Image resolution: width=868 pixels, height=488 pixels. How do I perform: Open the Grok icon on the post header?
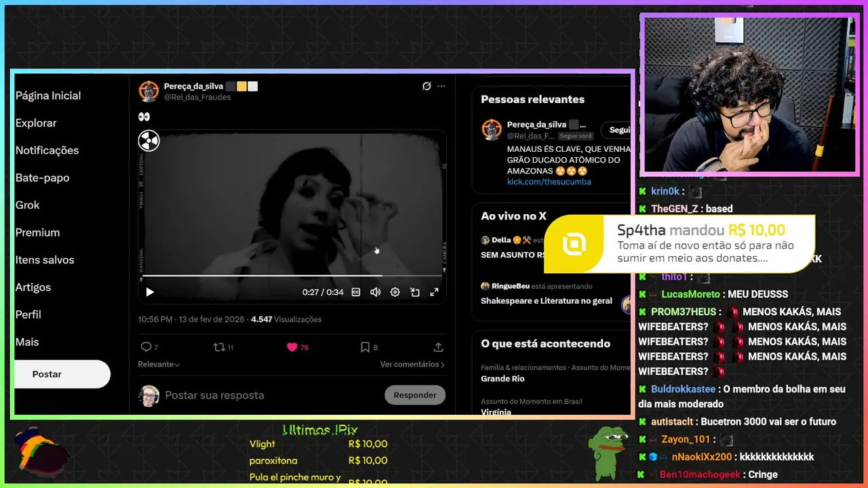427,86
